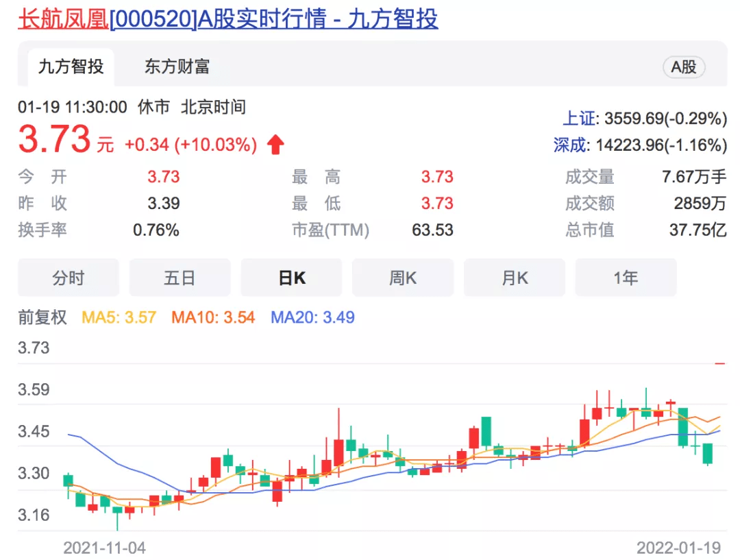
Task: Click the 2021-11-04 start date label
Action: point(104,548)
